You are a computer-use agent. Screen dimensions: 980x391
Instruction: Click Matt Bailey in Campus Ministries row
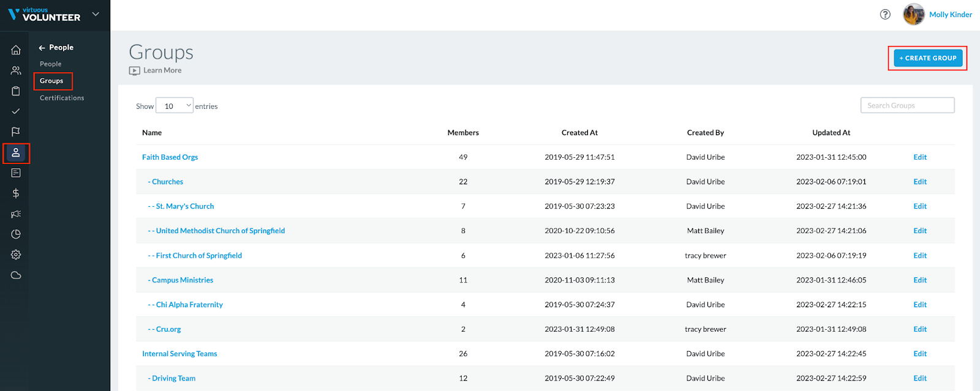(706, 280)
